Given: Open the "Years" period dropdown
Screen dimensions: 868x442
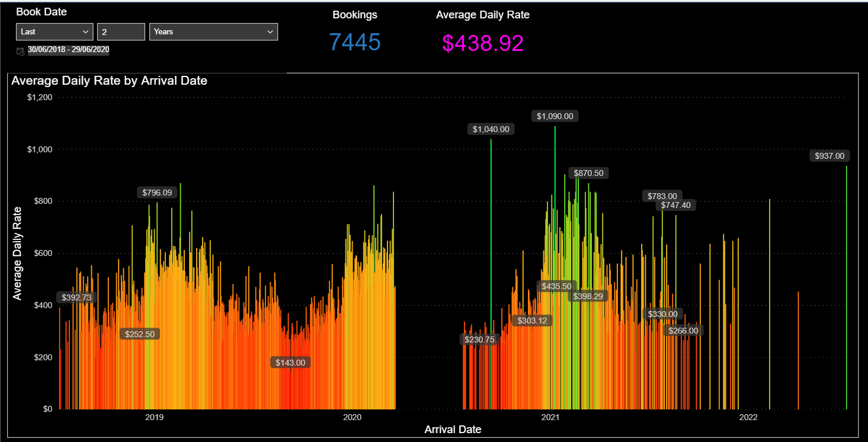Looking at the screenshot, I should [213, 31].
